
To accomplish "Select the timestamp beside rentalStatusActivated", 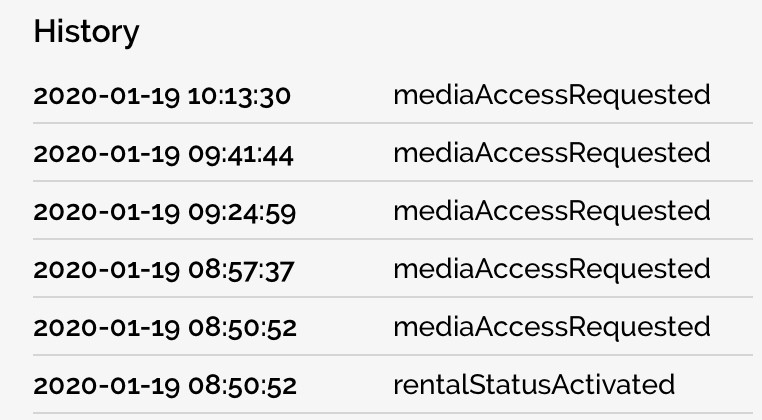I will tap(165, 386).
